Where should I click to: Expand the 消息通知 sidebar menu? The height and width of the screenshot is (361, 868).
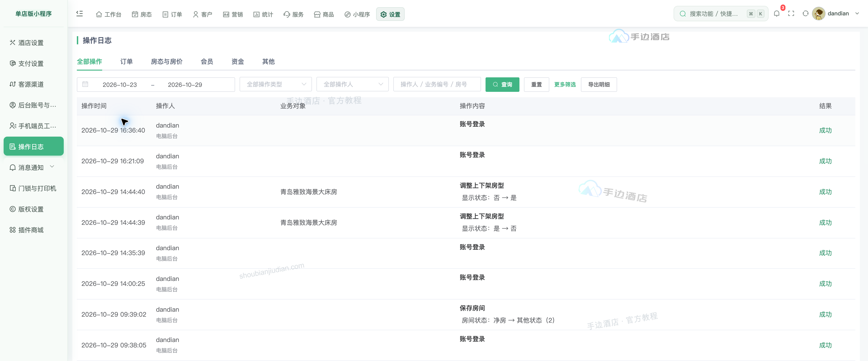click(x=34, y=167)
